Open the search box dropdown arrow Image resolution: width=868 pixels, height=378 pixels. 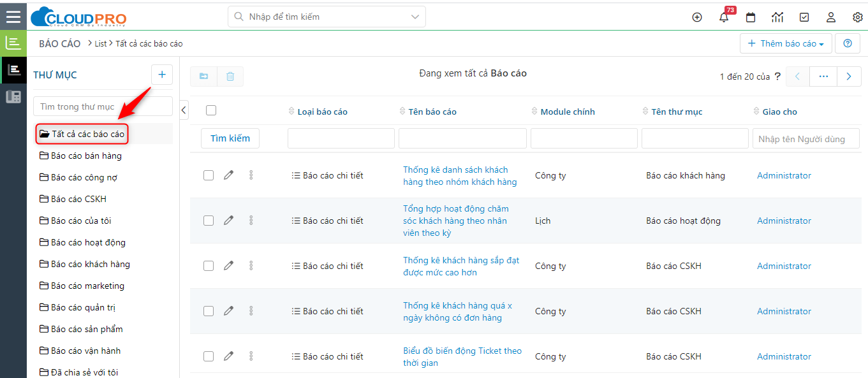tap(416, 17)
